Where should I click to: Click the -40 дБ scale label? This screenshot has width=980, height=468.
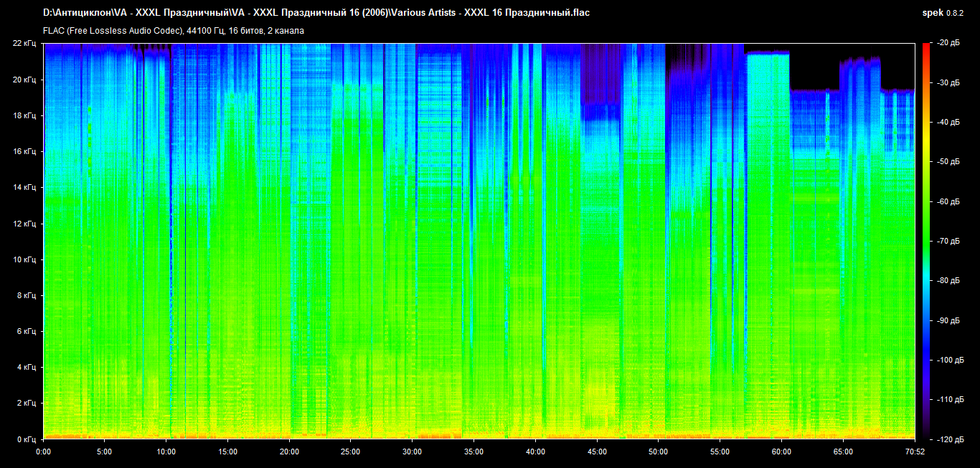[x=948, y=122]
